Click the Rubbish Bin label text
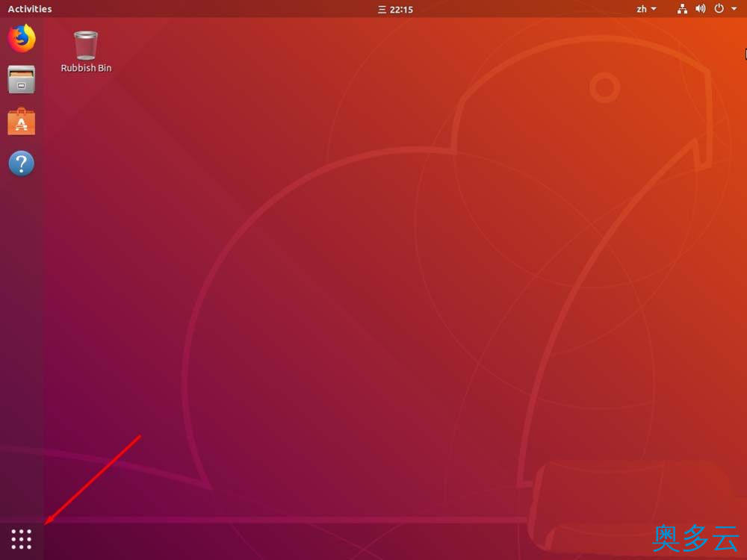 pyautogui.click(x=86, y=68)
